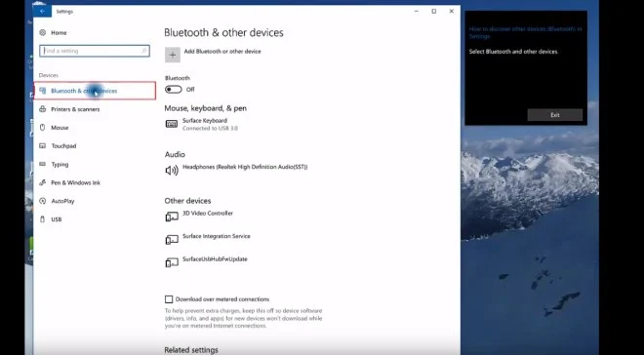Click the keyboard Typing icon
Viewport: 644px width, 355px height.
[x=42, y=164]
